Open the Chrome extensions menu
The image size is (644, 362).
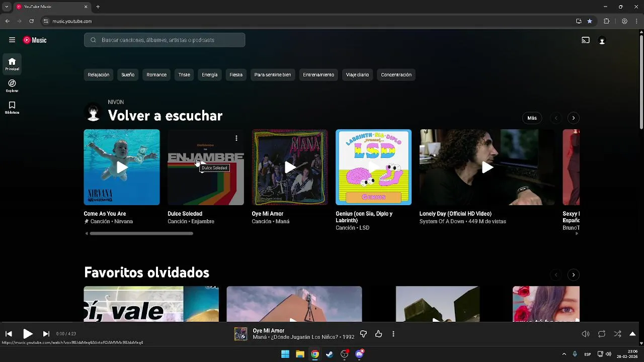[x=606, y=21]
